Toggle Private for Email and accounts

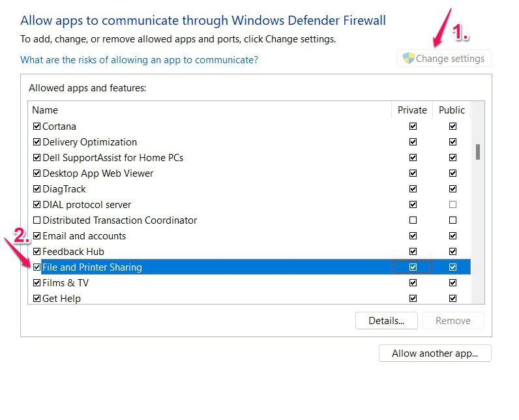413,236
